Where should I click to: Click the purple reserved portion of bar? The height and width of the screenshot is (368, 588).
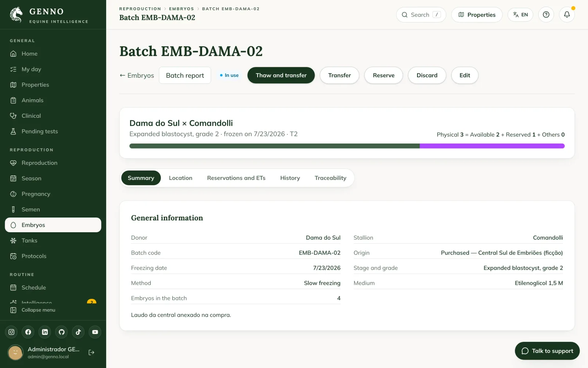(492, 146)
